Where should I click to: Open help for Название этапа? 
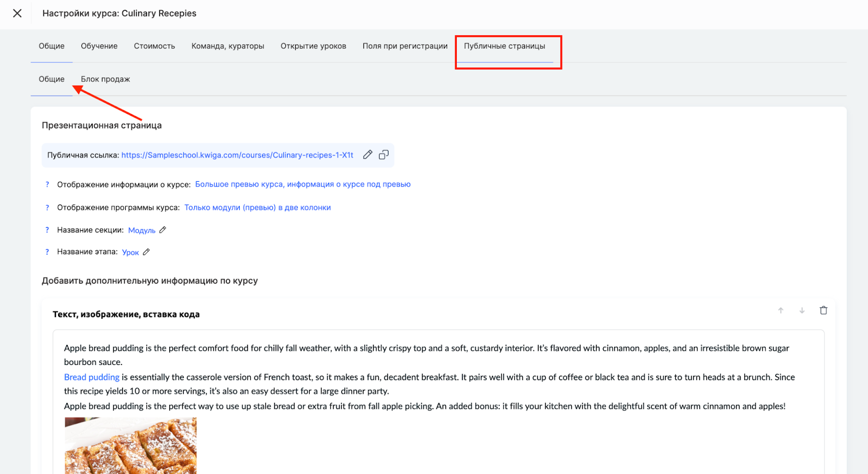pos(47,252)
